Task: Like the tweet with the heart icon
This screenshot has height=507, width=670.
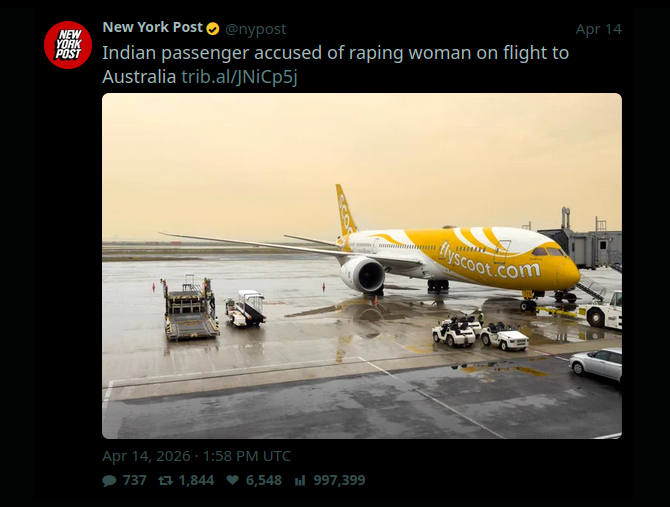Action: click(231, 481)
